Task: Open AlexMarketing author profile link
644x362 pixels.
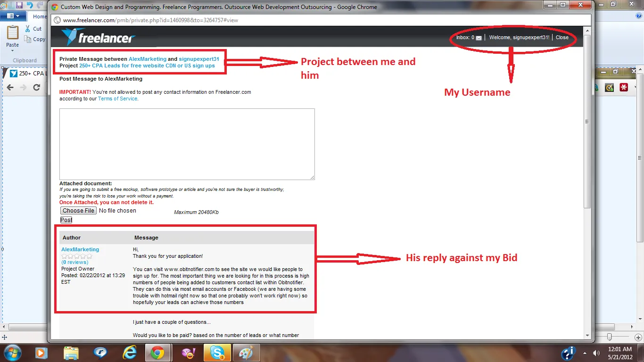Action: (80, 249)
